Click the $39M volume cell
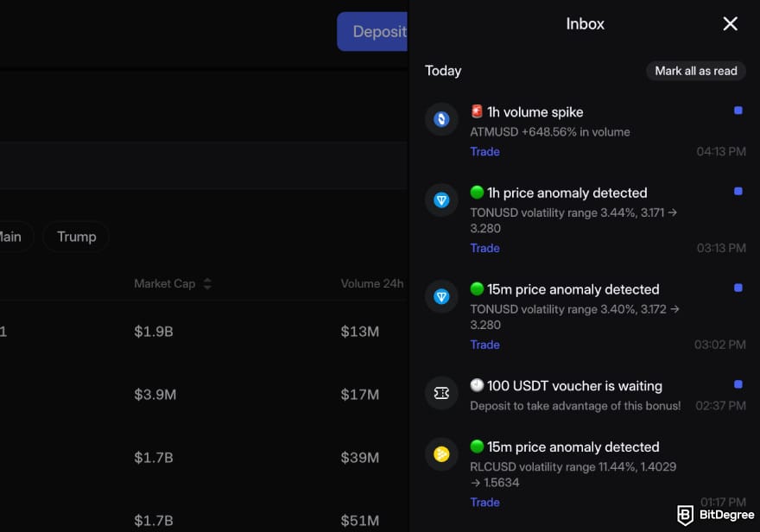Viewport: 760px width, 532px height. tap(359, 458)
